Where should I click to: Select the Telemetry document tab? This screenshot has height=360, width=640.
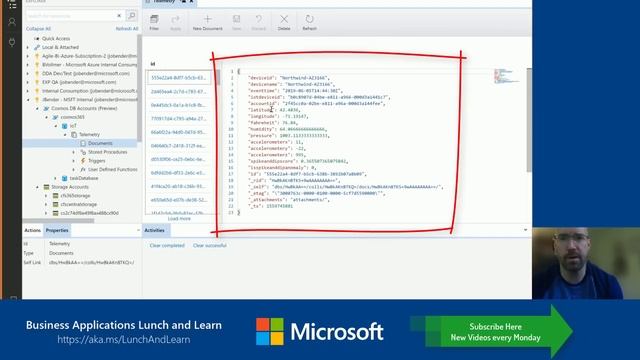(x=169, y=2)
